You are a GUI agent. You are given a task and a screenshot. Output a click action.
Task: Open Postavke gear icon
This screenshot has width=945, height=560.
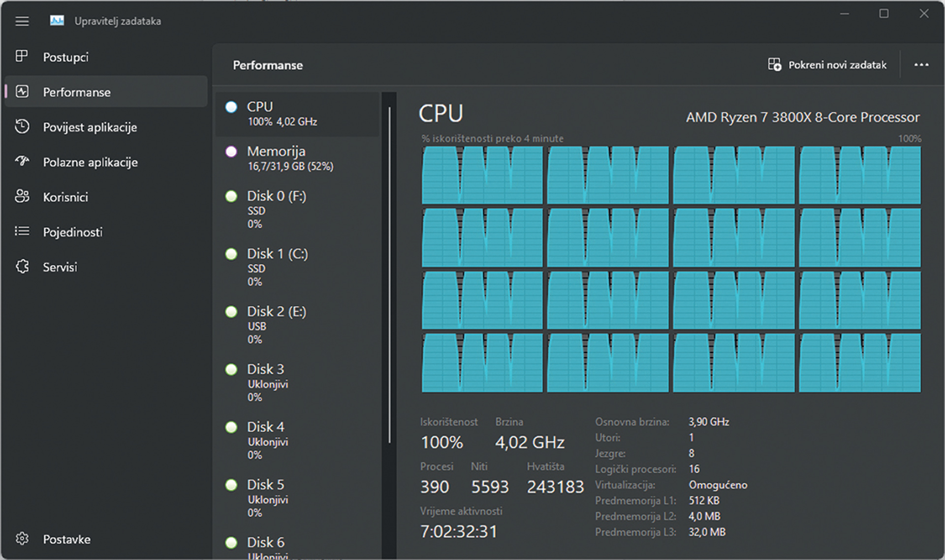(x=22, y=539)
